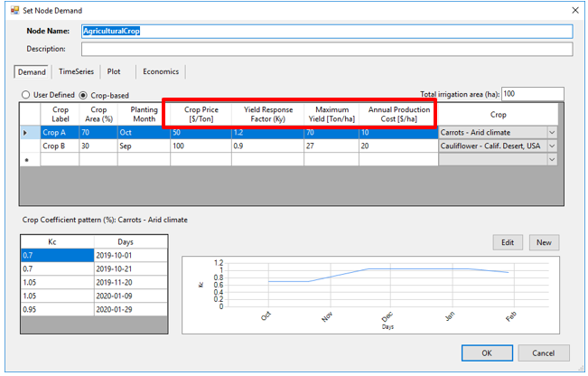Expand the Cauliflower crop dropdown arrow

coord(552,146)
